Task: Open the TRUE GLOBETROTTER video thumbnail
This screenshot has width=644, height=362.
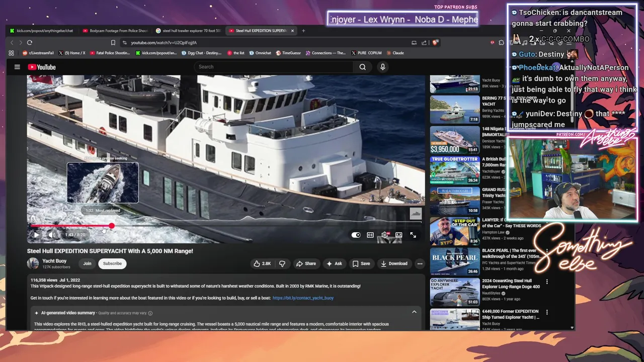Action: coord(455,170)
